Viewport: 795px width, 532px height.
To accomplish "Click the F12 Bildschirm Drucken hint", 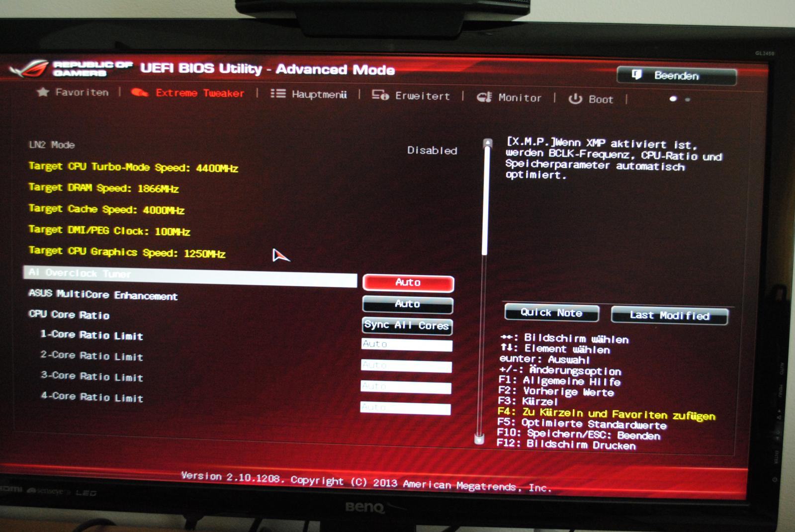I will (x=566, y=444).
